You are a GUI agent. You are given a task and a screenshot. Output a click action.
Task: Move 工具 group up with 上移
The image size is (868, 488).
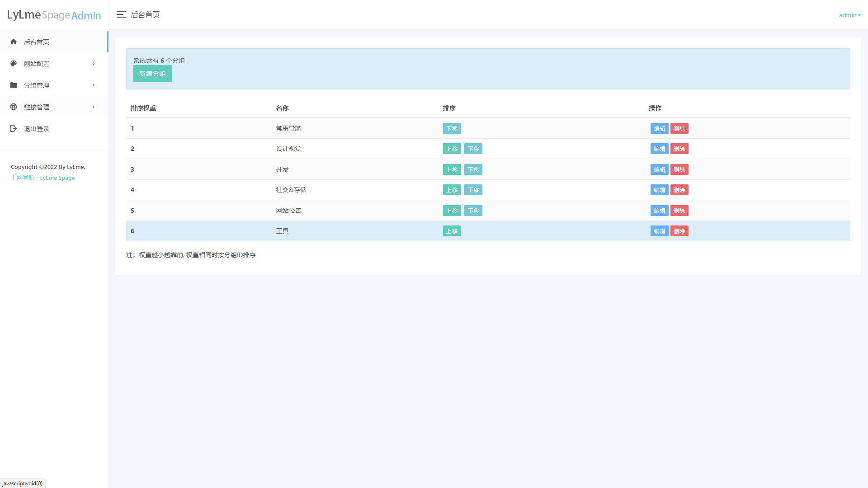(452, 231)
